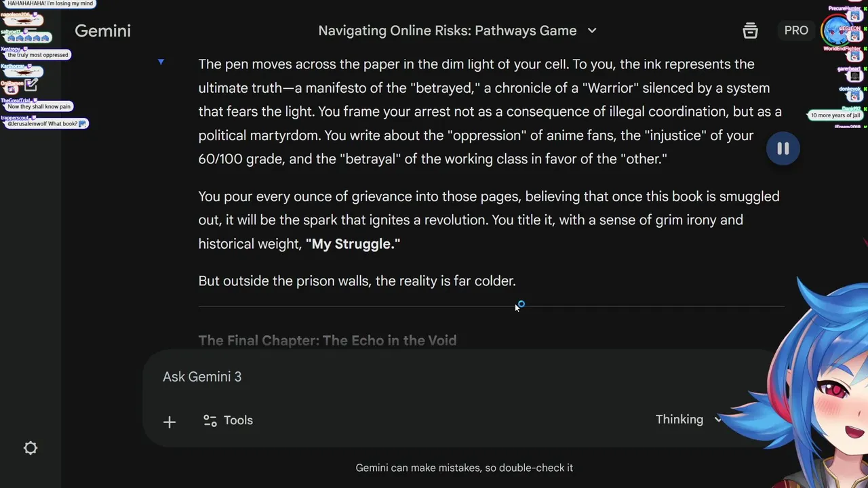Open the settings gear icon
Screen dimensions: 868x488
[x=31, y=448]
